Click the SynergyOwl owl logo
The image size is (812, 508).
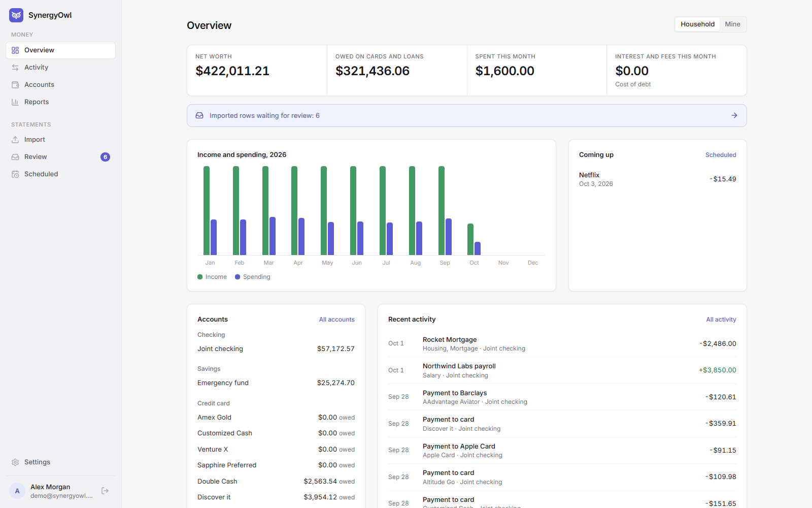pyautogui.click(x=16, y=15)
